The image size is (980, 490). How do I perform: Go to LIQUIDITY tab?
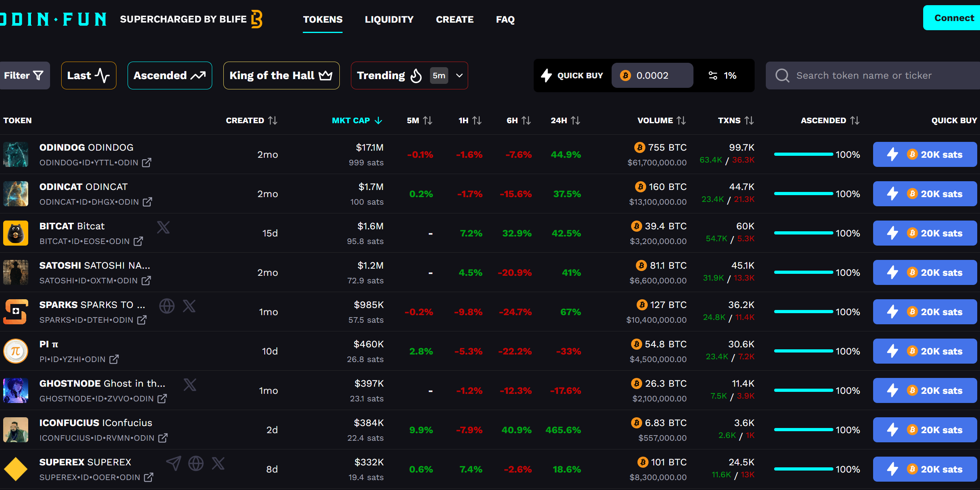coord(389,19)
